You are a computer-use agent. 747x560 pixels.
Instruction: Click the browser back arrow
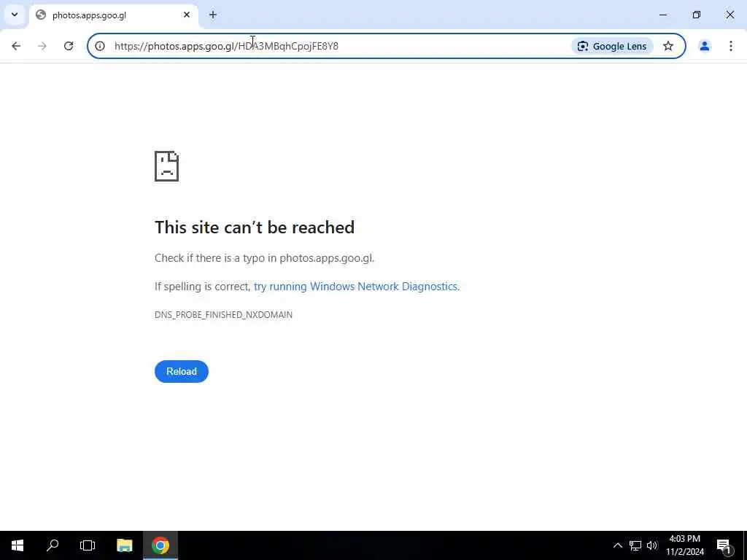[16, 46]
